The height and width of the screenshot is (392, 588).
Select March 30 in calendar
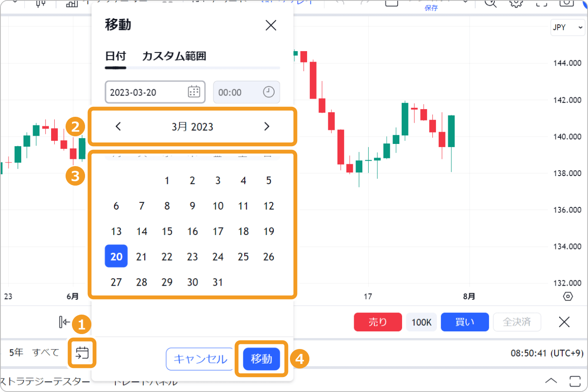click(x=192, y=282)
